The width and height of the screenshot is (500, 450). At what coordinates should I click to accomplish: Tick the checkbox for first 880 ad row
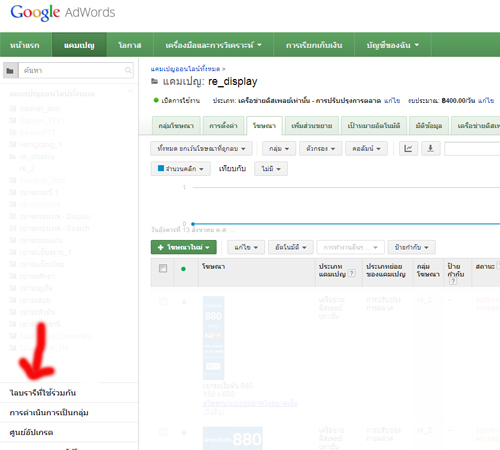(x=163, y=302)
